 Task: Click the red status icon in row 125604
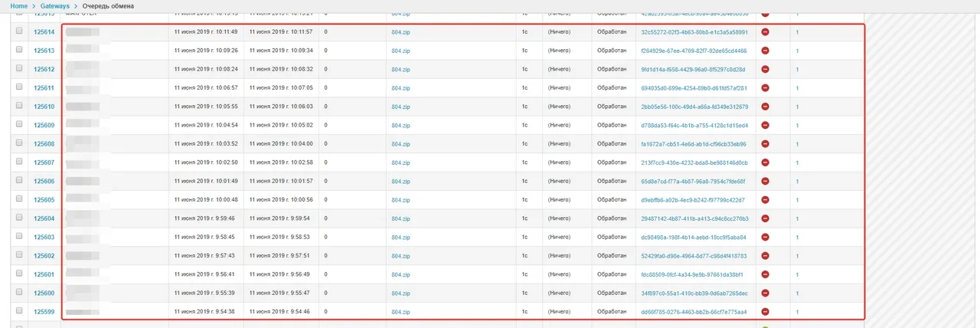[765, 218]
